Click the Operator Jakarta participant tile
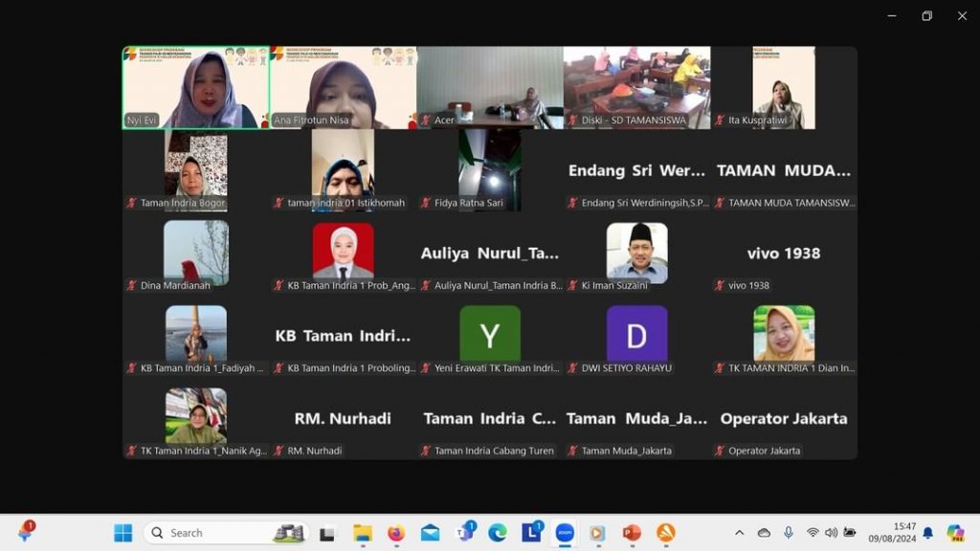This screenshot has width=980, height=551. point(784,419)
